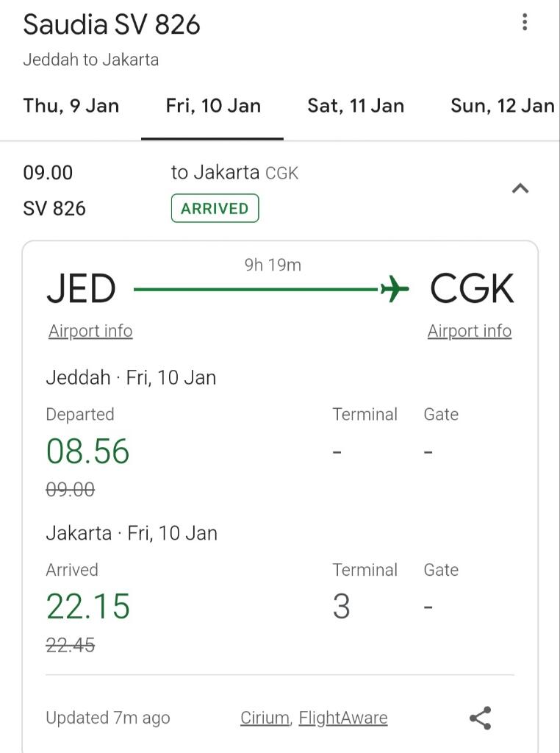Tap the 08.56 departed time
The height and width of the screenshot is (753, 560).
click(87, 451)
